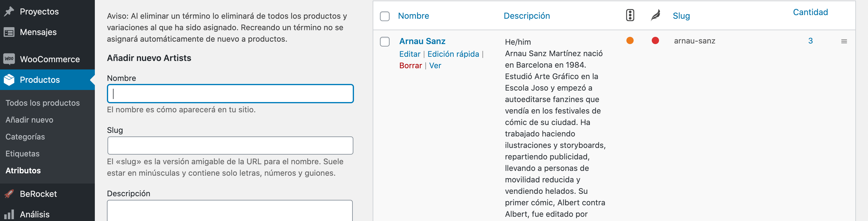Click the Proyectos pin icon
The width and height of the screenshot is (868, 221).
click(x=9, y=11)
